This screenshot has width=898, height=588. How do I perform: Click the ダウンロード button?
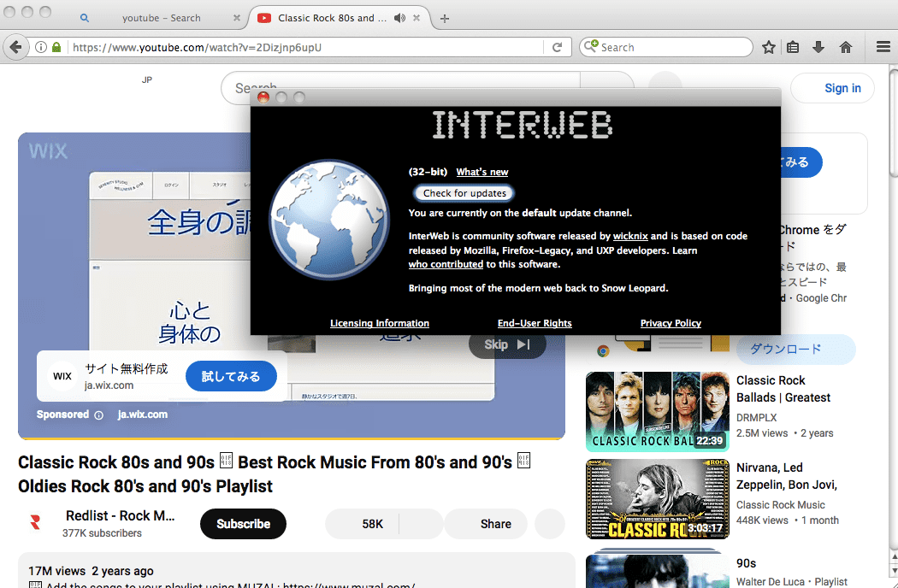tap(795, 350)
